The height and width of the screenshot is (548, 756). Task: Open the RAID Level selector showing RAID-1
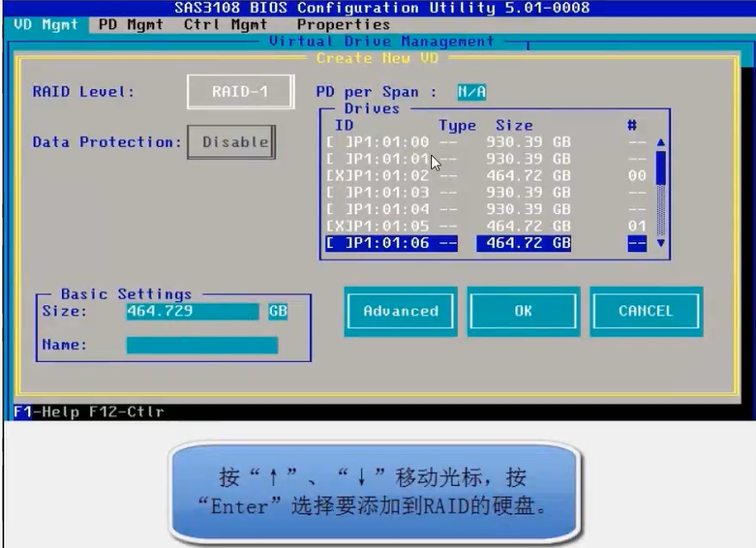(240, 92)
